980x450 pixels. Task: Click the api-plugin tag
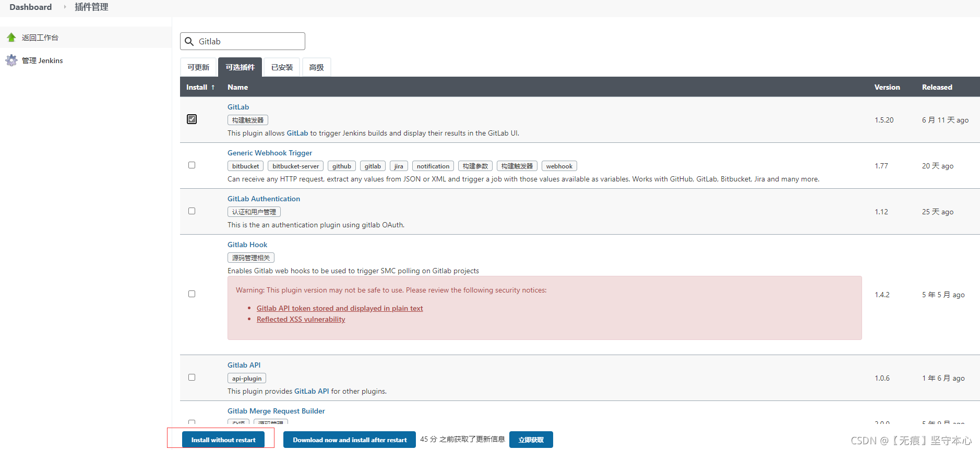(x=247, y=378)
